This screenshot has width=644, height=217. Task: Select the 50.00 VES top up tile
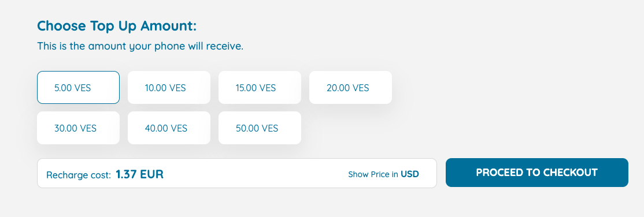260,128
